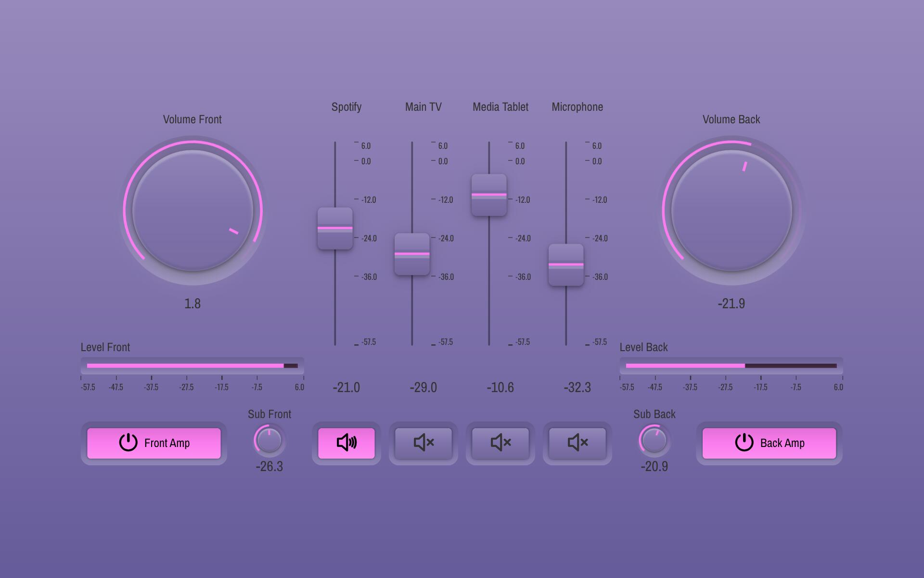This screenshot has height=578, width=924.
Task: Click the Volume Front large knob
Action: 192,210
